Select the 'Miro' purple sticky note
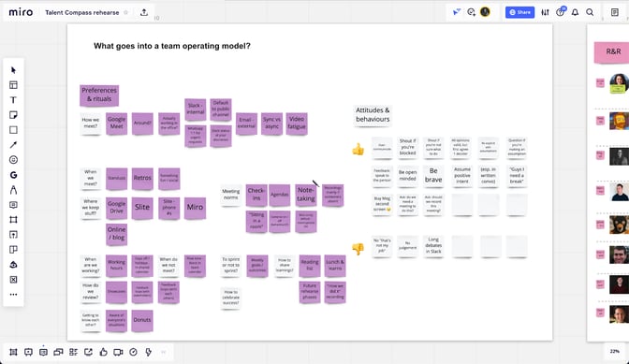 click(195, 207)
